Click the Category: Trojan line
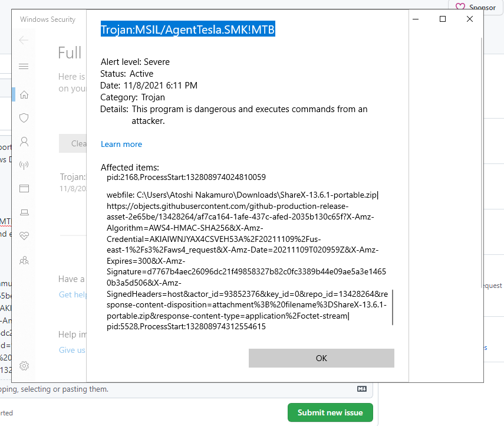Viewport: 504px width, 426px height. click(133, 97)
